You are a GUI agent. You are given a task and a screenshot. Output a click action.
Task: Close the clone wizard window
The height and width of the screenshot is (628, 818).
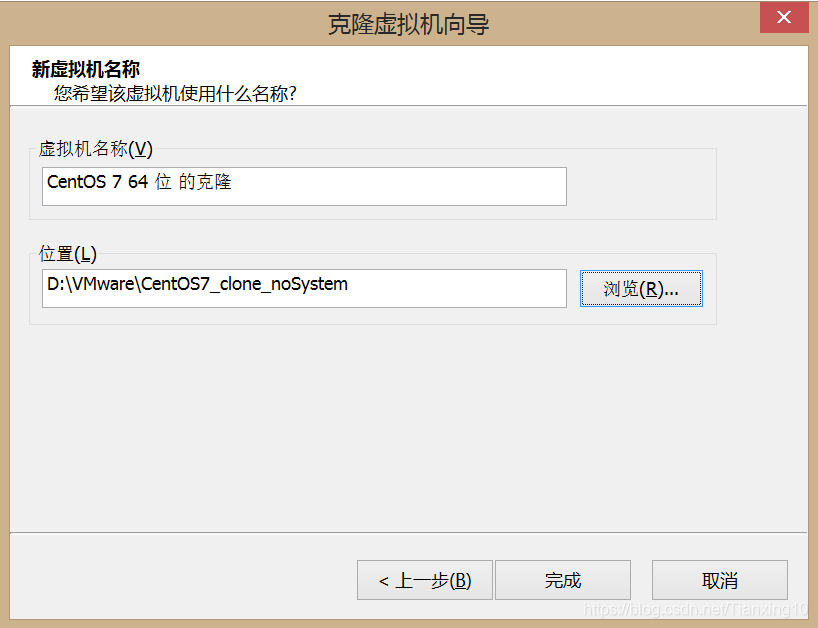(784, 17)
